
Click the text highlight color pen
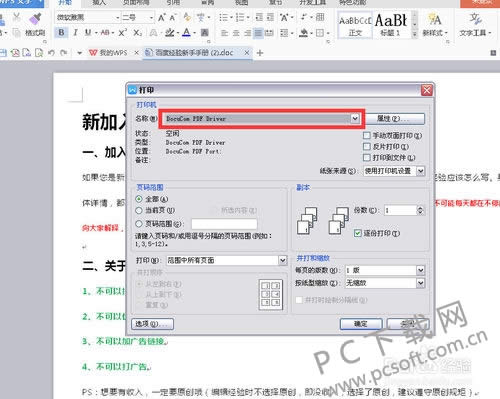pos(170,32)
